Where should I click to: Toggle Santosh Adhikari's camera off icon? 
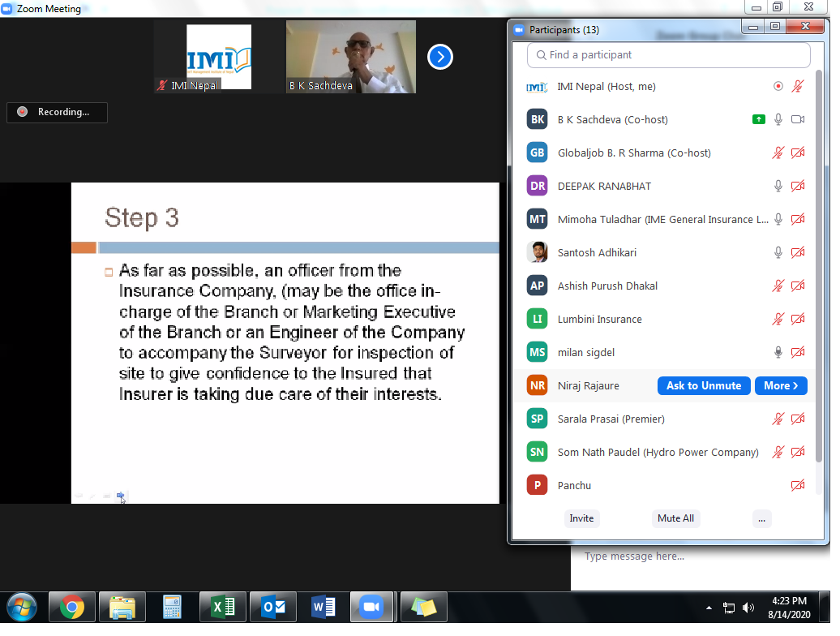tap(798, 252)
